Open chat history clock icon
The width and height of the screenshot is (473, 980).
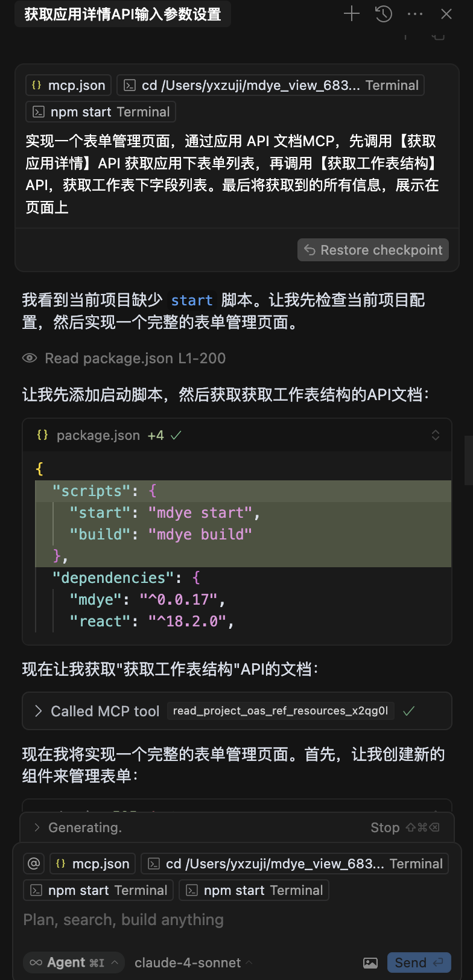coord(384,14)
